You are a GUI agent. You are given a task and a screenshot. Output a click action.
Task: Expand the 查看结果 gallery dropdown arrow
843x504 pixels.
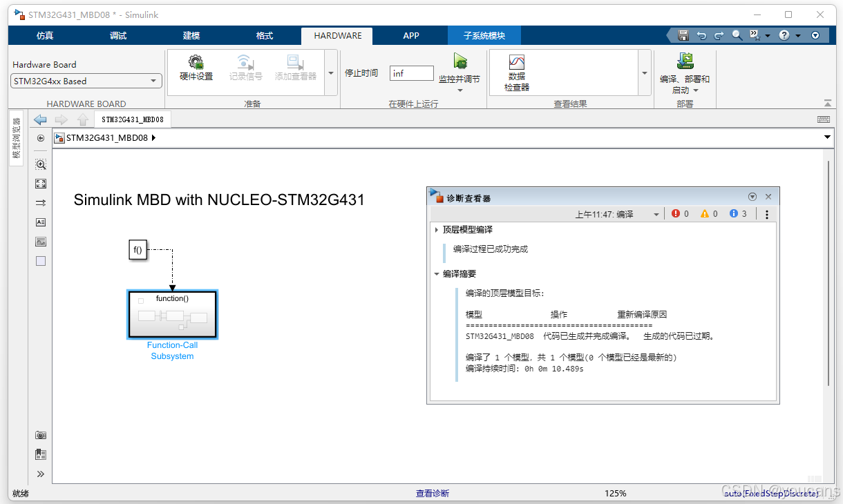(x=645, y=72)
